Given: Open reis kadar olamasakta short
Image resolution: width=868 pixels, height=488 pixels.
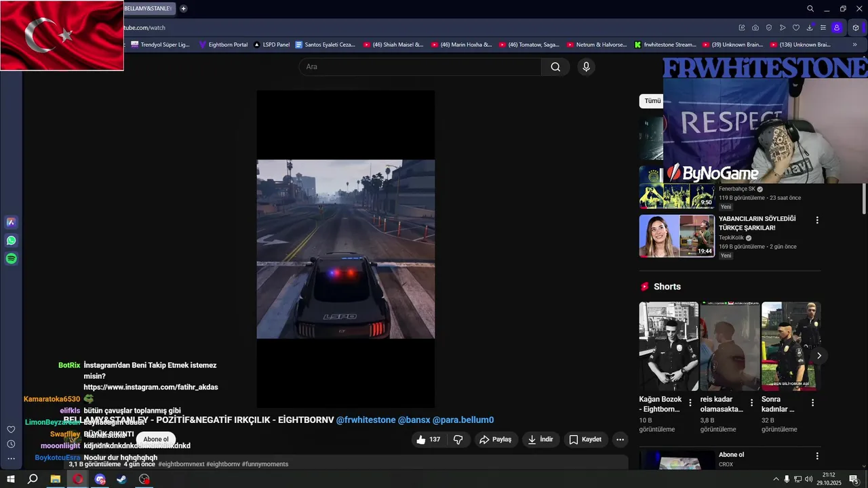Looking at the screenshot, I should pyautogui.click(x=730, y=346).
